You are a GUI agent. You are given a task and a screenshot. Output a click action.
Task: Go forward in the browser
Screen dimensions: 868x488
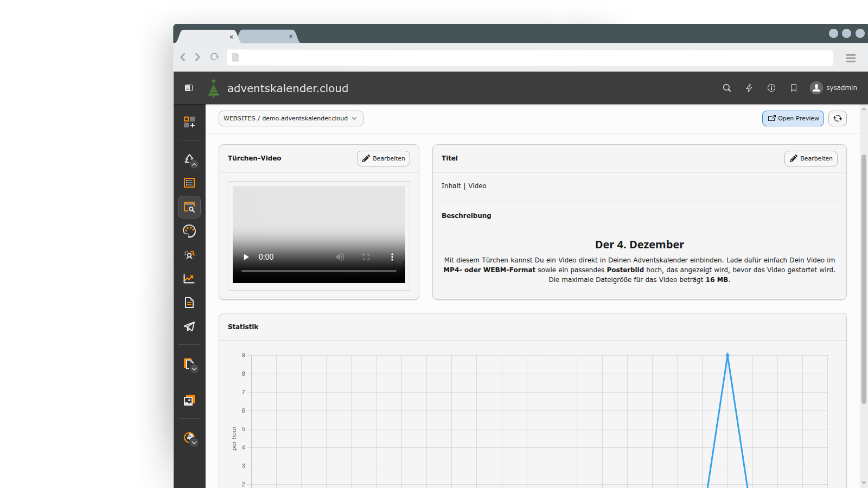click(197, 57)
